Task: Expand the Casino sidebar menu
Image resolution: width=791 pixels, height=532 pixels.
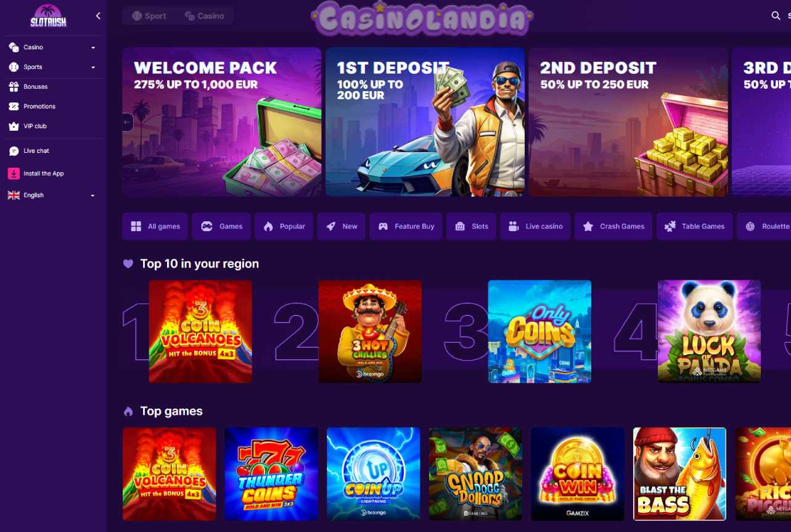Action: 53,47
